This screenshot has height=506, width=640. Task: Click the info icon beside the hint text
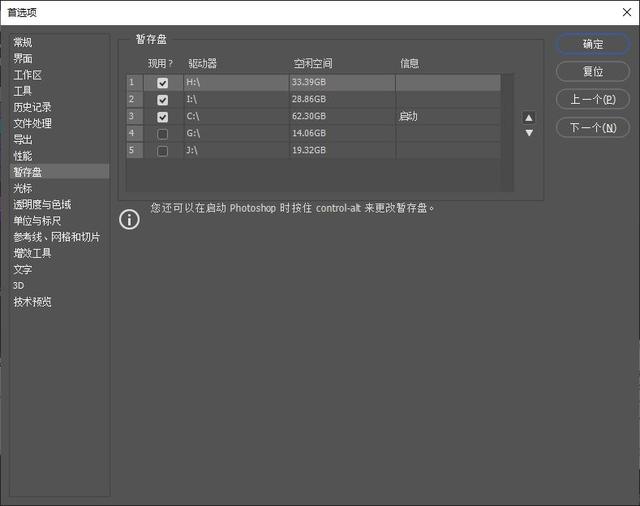(x=129, y=219)
